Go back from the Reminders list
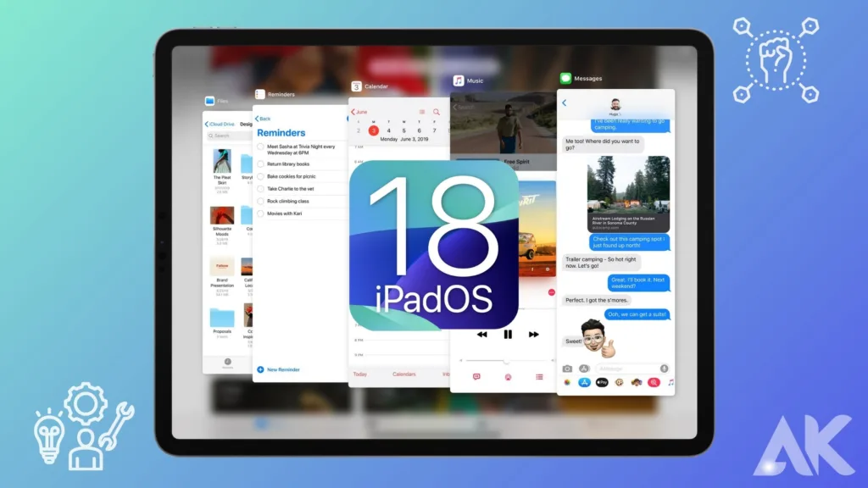868x488 pixels. click(263, 119)
